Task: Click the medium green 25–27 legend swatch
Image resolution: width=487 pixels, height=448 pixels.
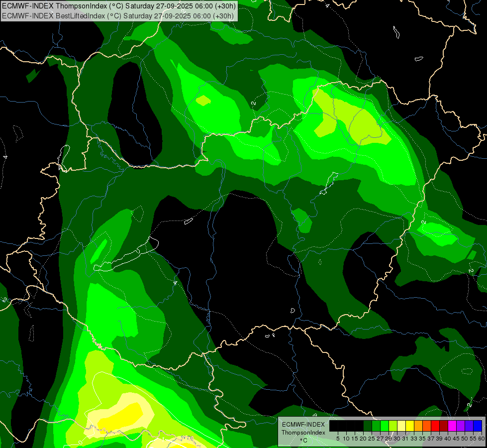Action: (376, 426)
